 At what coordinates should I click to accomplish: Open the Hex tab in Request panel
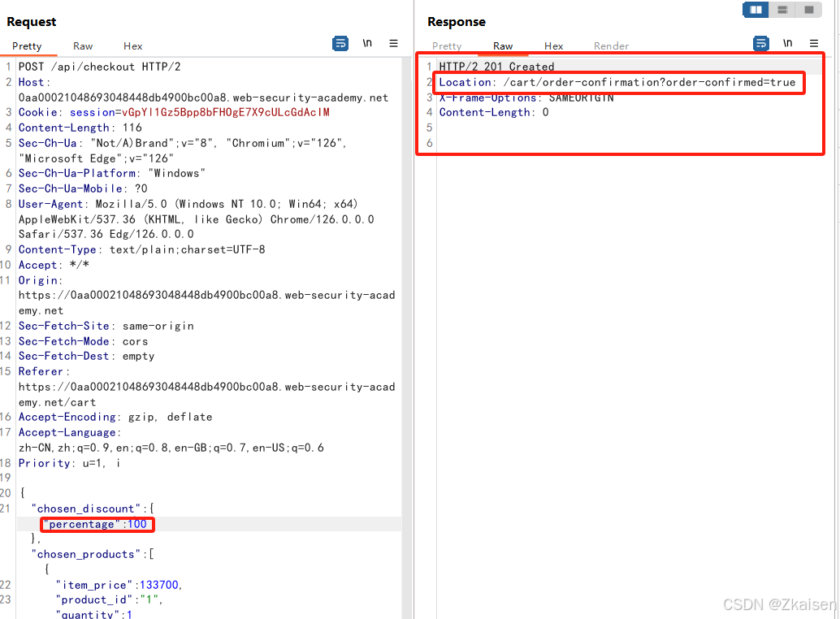pyautogui.click(x=132, y=46)
